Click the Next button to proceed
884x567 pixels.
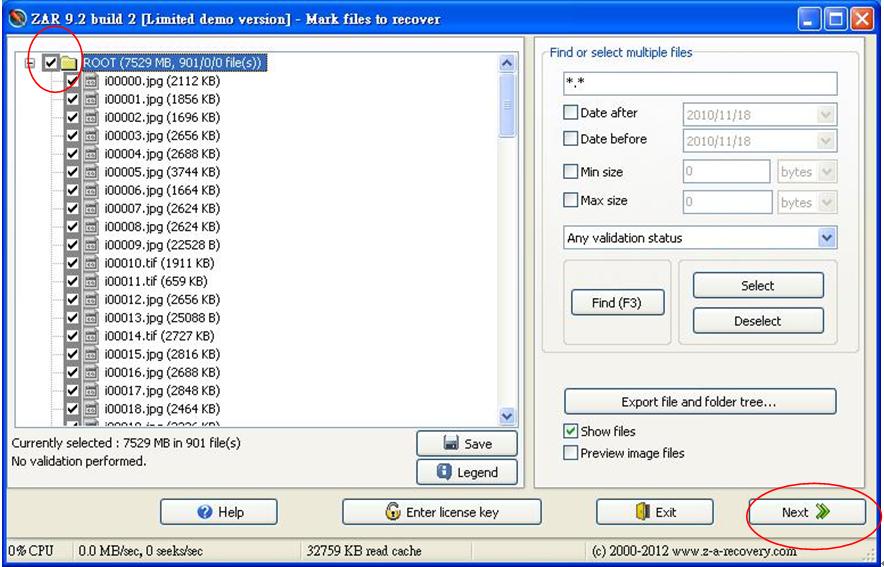tap(805, 512)
